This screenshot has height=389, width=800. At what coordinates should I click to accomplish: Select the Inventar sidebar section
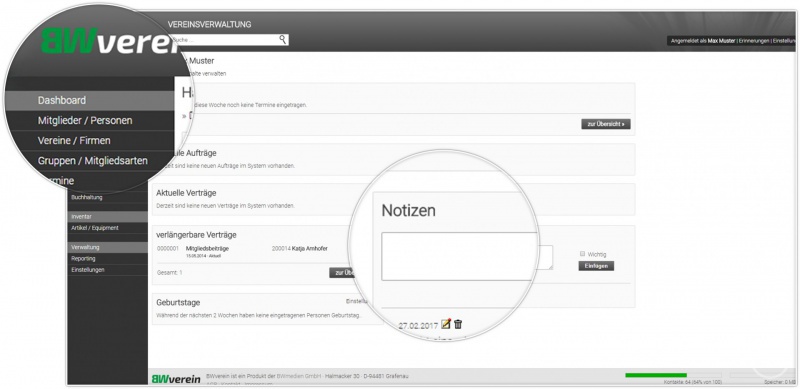click(108, 216)
